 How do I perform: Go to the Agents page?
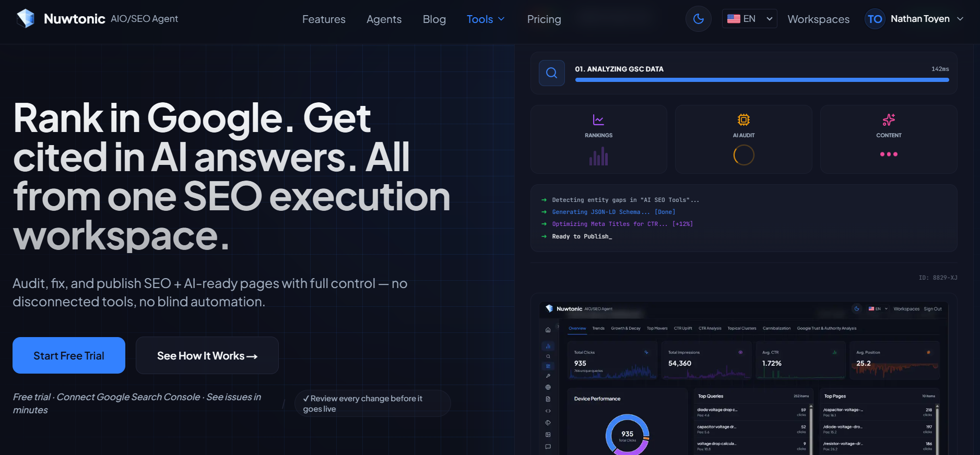point(384,19)
